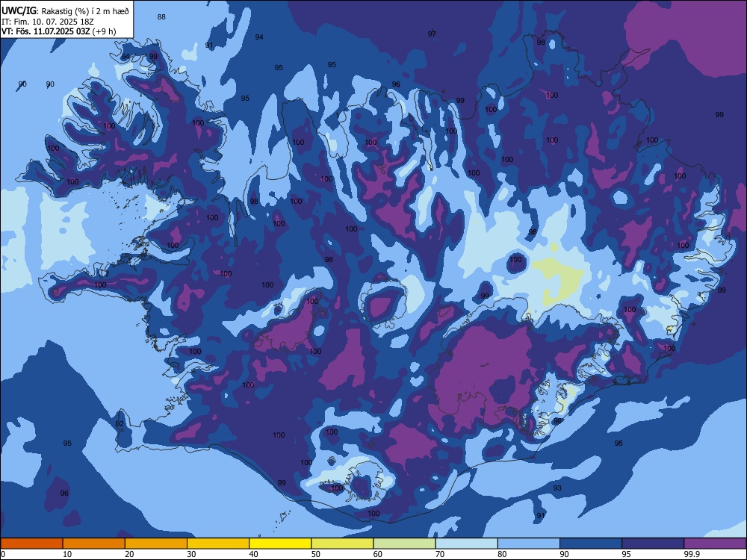The image size is (747, 560).
Task: Click the dark orange 0–10 legend swatch
Action: [x=31, y=544]
